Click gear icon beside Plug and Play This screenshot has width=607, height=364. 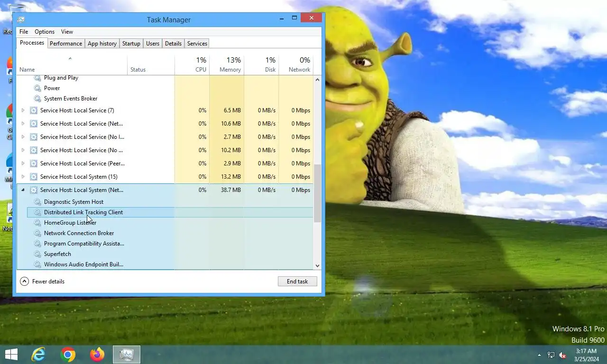[37, 78]
